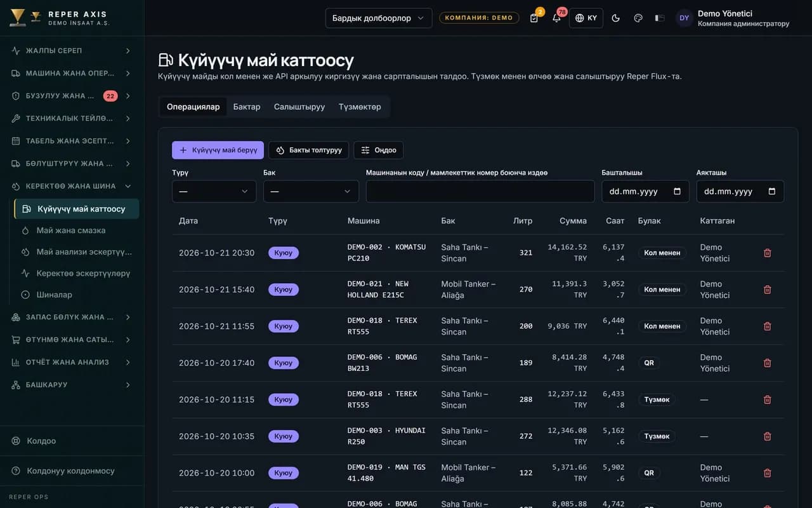Open the Түрү filter dropdown
Screen dimensions: 812x508
click(x=214, y=191)
